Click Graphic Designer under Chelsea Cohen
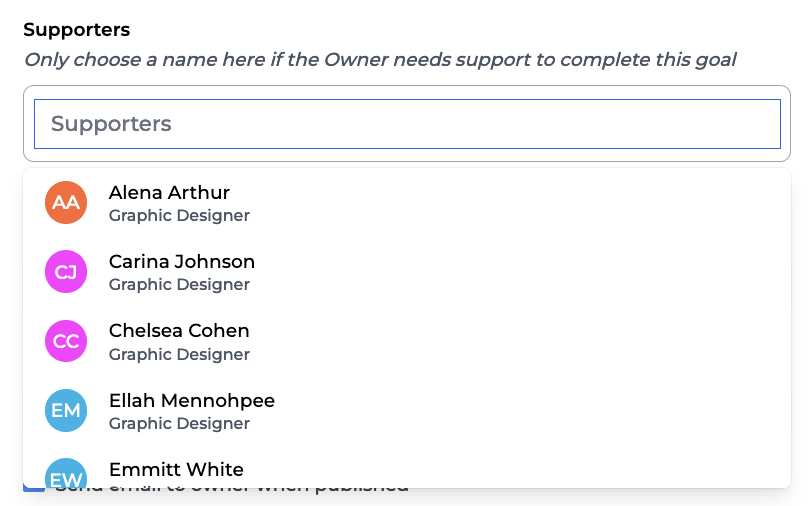 tap(179, 354)
